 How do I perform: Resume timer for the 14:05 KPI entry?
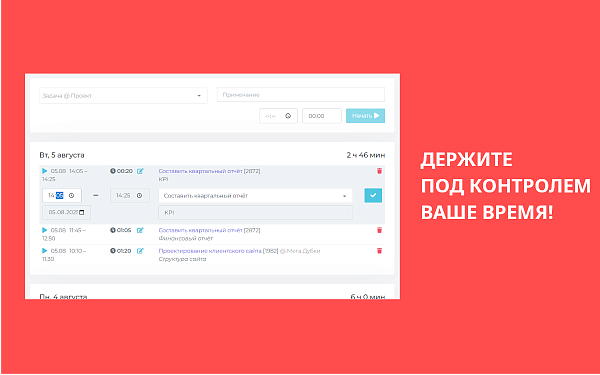(x=45, y=171)
